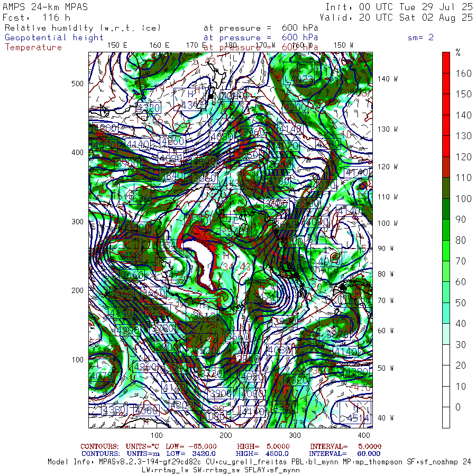476x476 pixels.
Task: Click the '50' colorbar tick label
Action: 461,303
